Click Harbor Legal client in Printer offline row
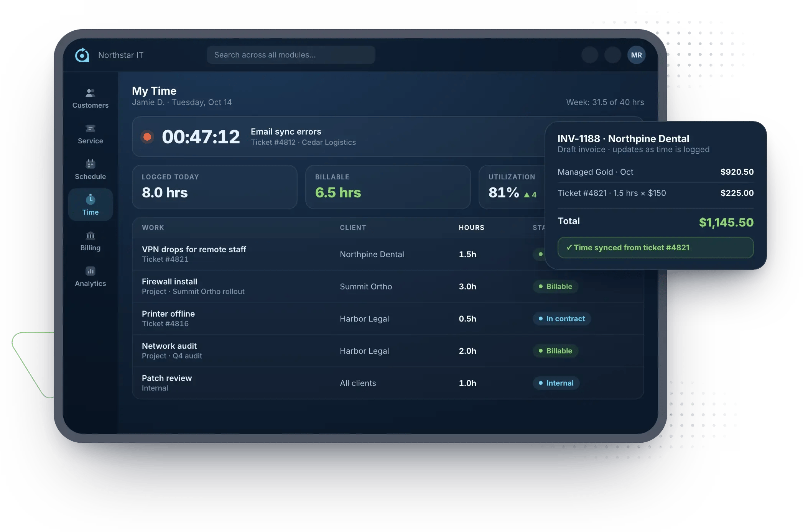 point(364,319)
